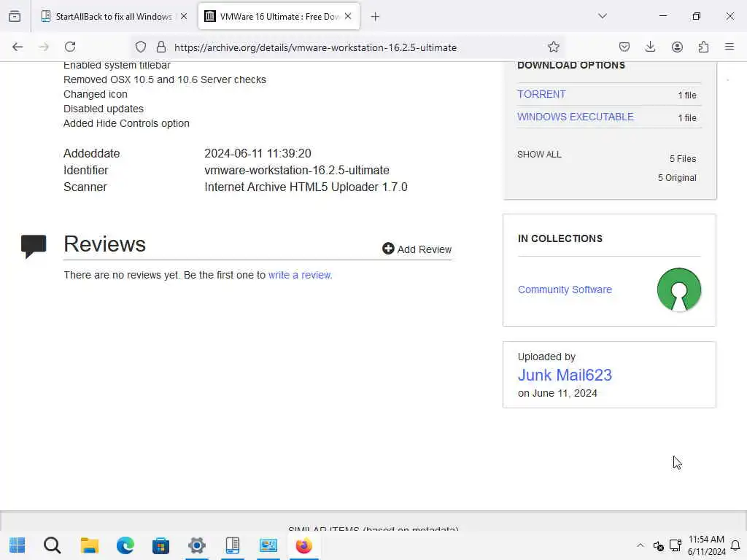The width and height of the screenshot is (747, 560).
Task: Open uploader Junk Mail623 profile
Action: pos(565,376)
